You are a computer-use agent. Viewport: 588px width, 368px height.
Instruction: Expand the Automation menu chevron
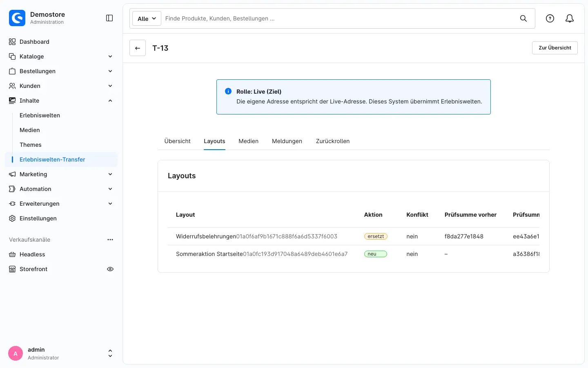click(110, 189)
